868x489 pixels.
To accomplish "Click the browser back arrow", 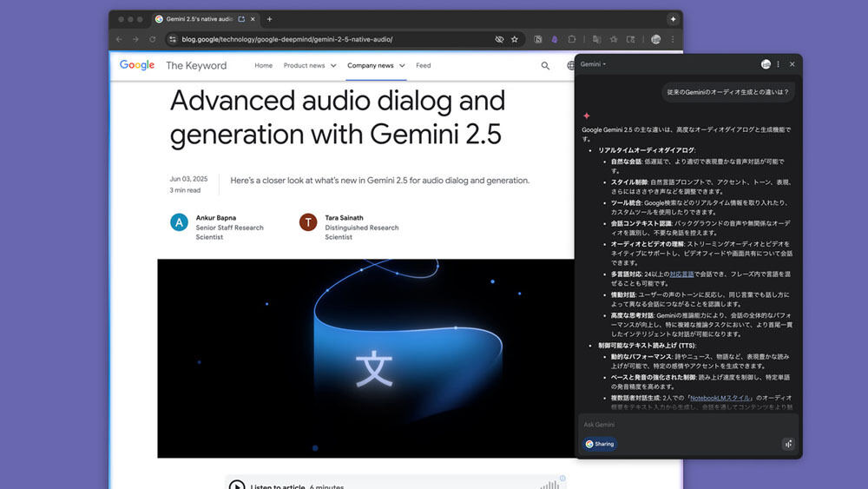I will [119, 39].
